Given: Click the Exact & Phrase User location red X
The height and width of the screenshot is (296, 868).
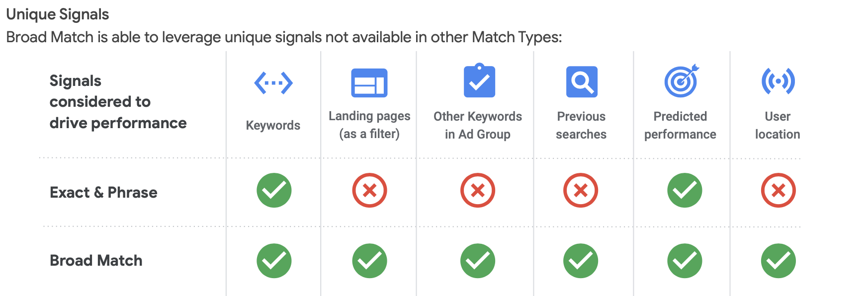Looking at the screenshot, I should click(x=778, y=190).
